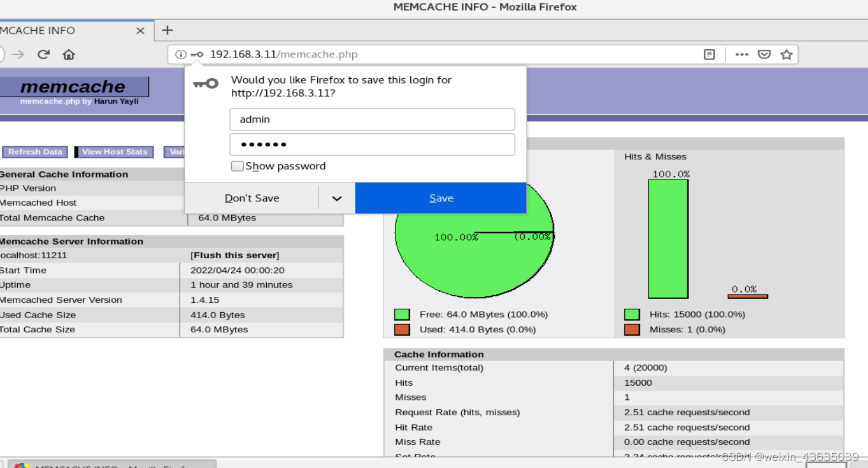Select the Miss Rate value 0.00 cache requests/second
Screen dimensions: 868x468
[x=687, y=442]
